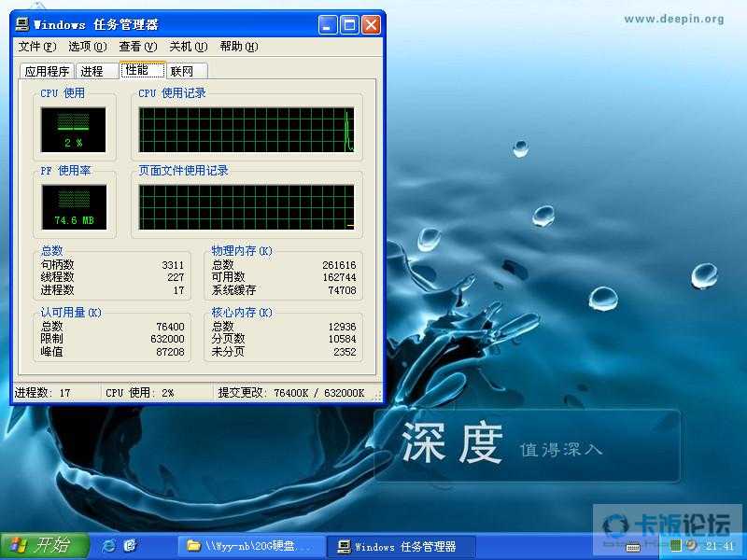Click the CPU usage gauge showing 2 %
The image size is (747, 560).
(74, 130)
